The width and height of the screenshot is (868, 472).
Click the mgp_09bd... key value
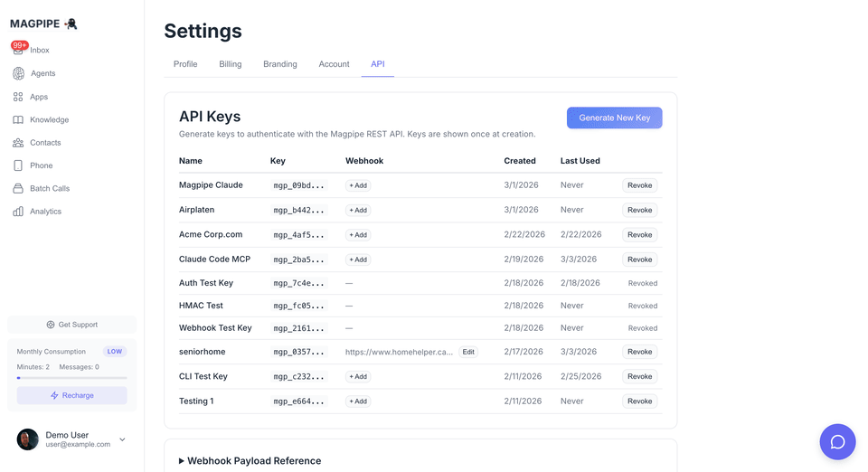(299, 185)
